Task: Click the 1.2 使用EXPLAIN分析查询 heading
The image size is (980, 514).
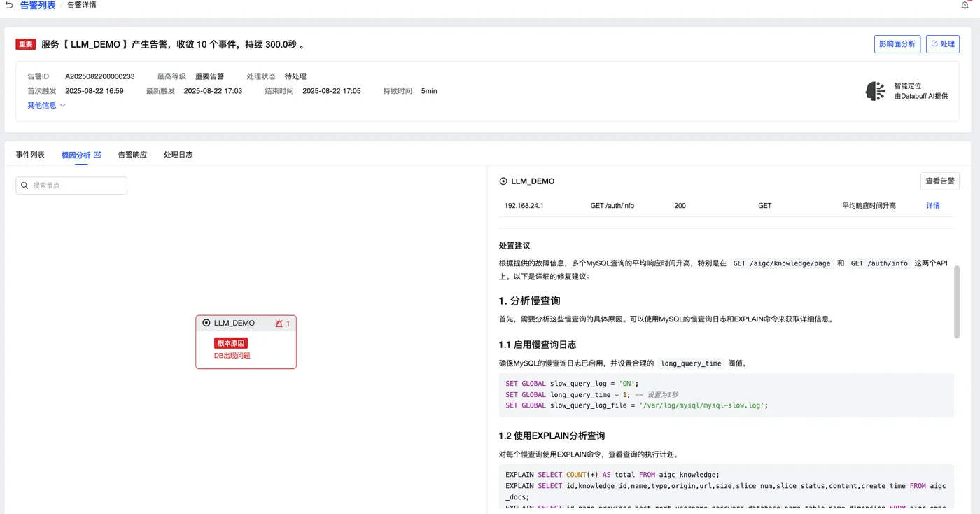Action: pyautogui.click(x=552, y=436)
